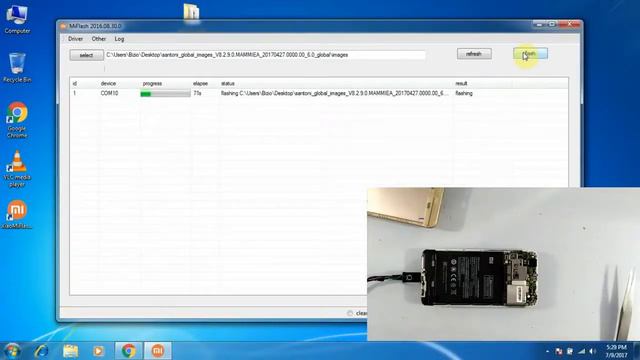This screenshot has width=640, height=360.
Task: Click the status column header
Action: click(228, 83)
